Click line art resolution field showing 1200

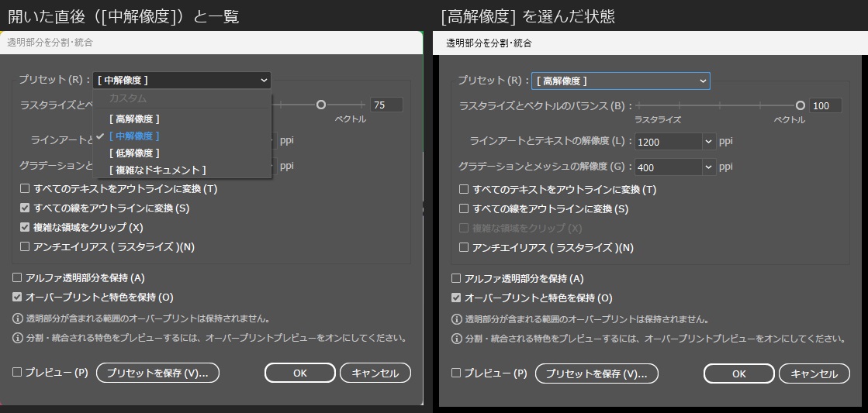668,142
